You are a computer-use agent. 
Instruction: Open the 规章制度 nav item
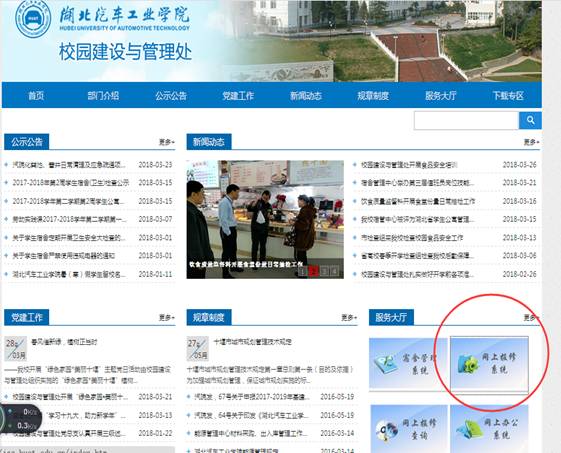[x=373, y=96]
